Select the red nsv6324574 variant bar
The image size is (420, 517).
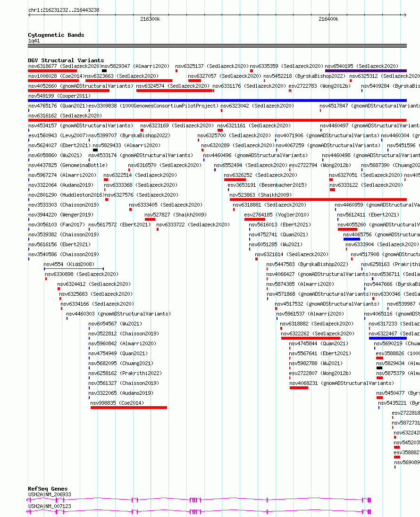[174, 91]
